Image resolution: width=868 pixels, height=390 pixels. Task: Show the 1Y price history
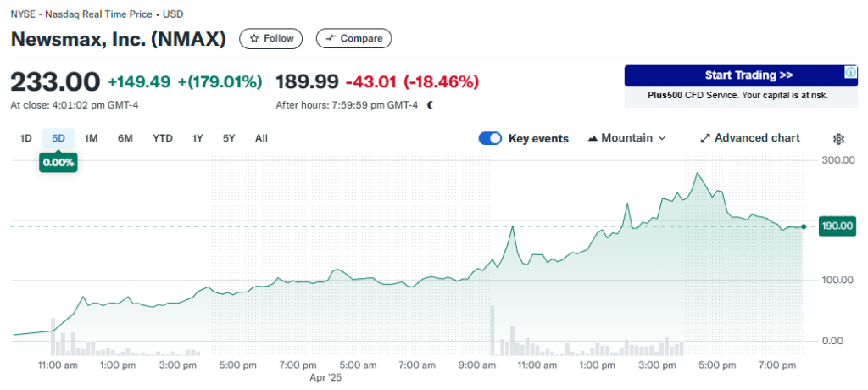point(198,138)
